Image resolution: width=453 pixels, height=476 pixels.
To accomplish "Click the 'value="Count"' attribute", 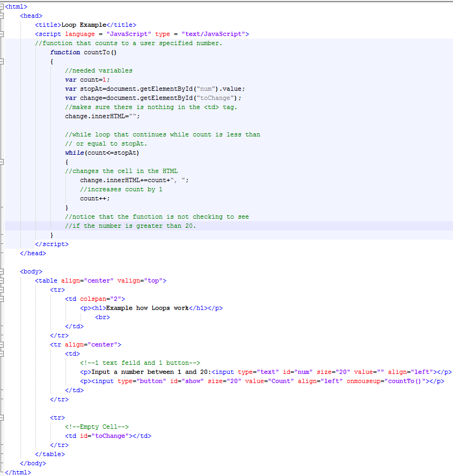I will 269,381.
